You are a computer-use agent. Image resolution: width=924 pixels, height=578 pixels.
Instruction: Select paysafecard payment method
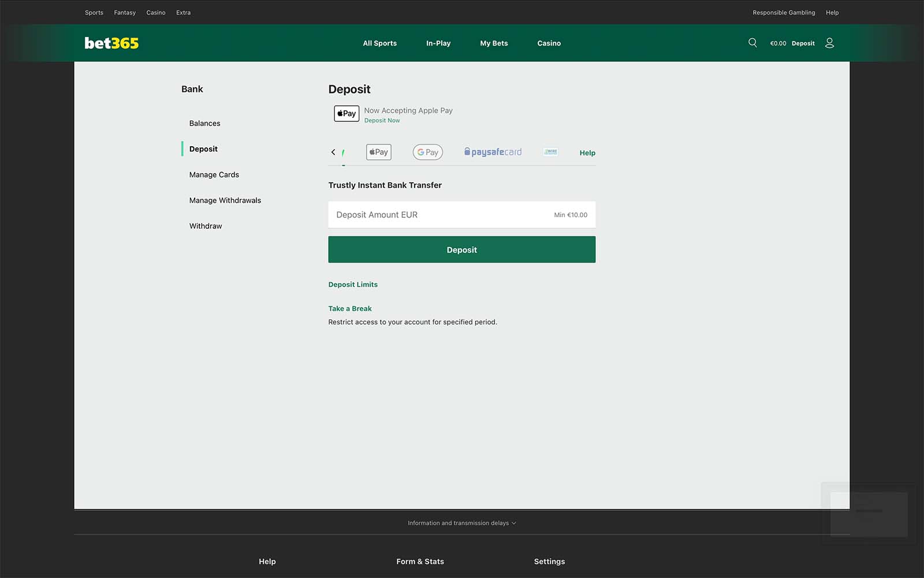tap(493, 152)
